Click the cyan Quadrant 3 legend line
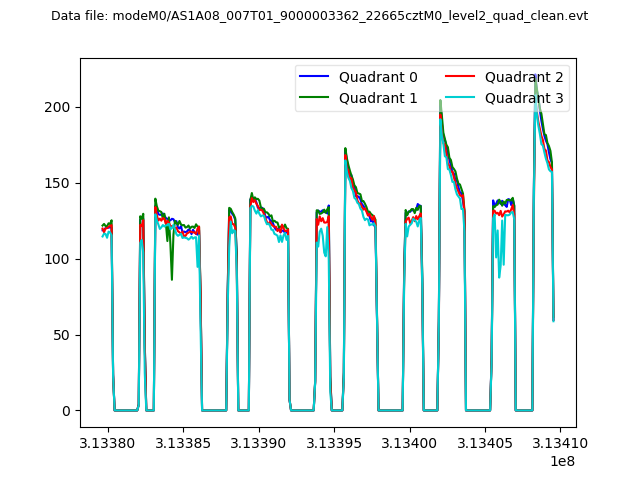 point(461,98)
